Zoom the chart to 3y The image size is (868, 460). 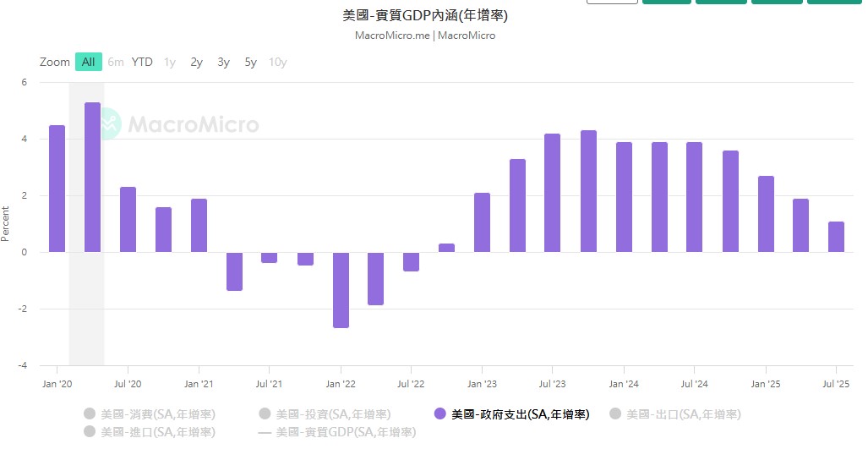(x=223, y=62)
